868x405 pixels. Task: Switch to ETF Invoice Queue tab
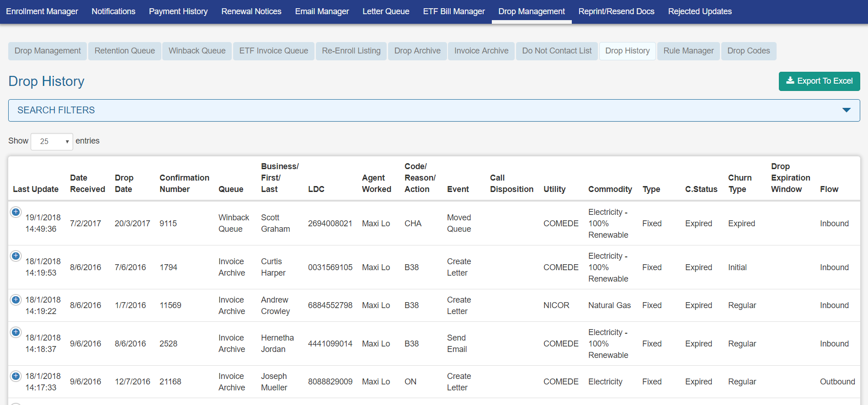click(274, 51)
